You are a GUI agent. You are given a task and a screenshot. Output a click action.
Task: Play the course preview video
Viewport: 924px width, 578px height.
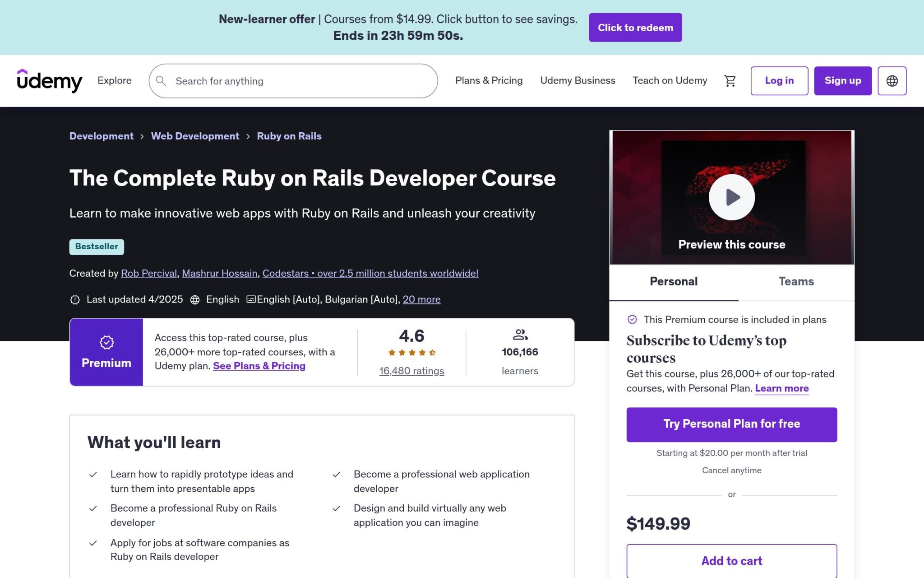click(732, 197)
